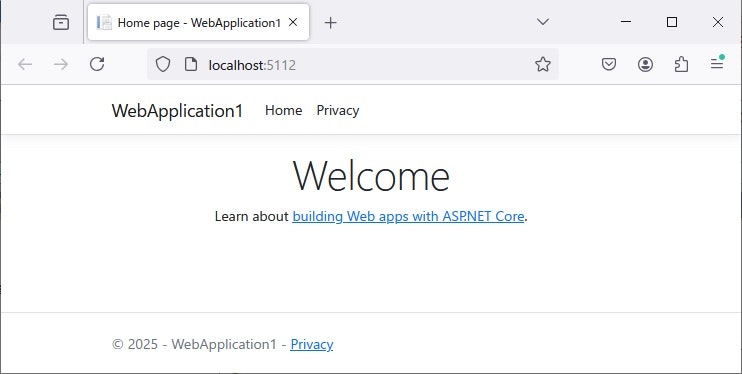Open the extensions puzzle icon
The width and height of the screenshot is (742, 374).
point(681,64)
